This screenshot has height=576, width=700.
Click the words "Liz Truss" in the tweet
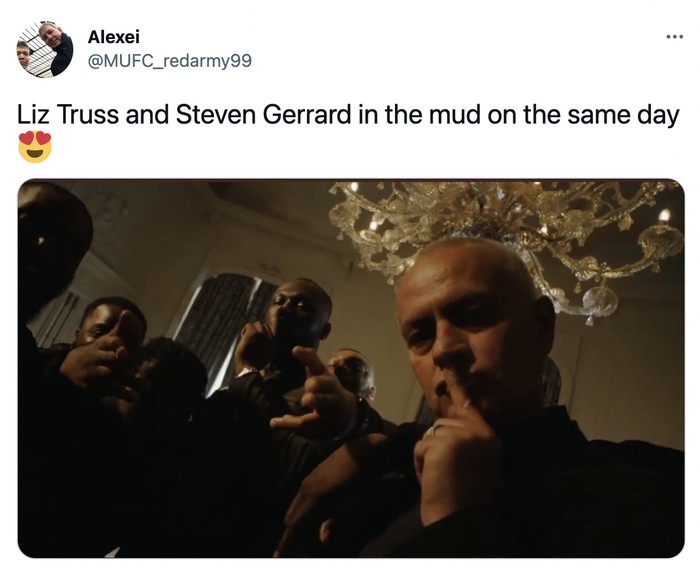[68, 115]
